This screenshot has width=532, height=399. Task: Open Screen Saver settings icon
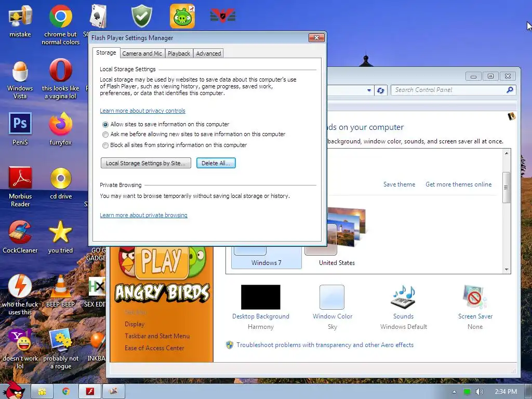coord(475,297)
